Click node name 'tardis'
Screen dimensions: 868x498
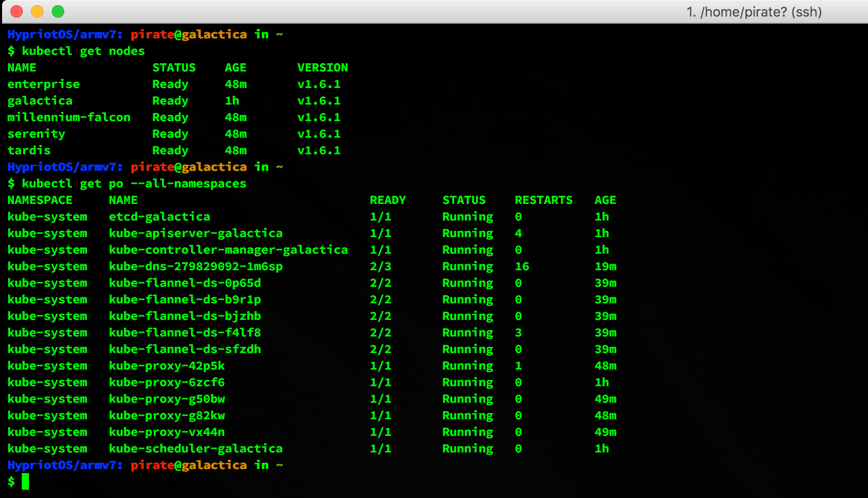click(29, 151)
